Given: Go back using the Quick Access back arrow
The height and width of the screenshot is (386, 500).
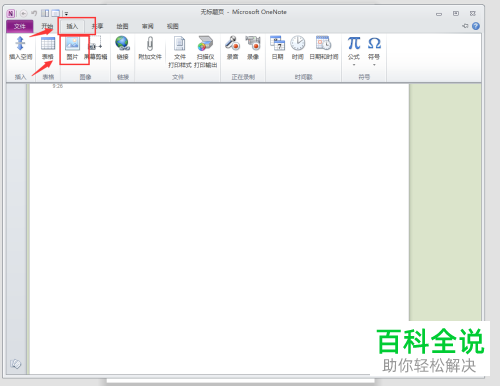Looking at the screenshot, I should pyautogui.click(x=23, y=13).
